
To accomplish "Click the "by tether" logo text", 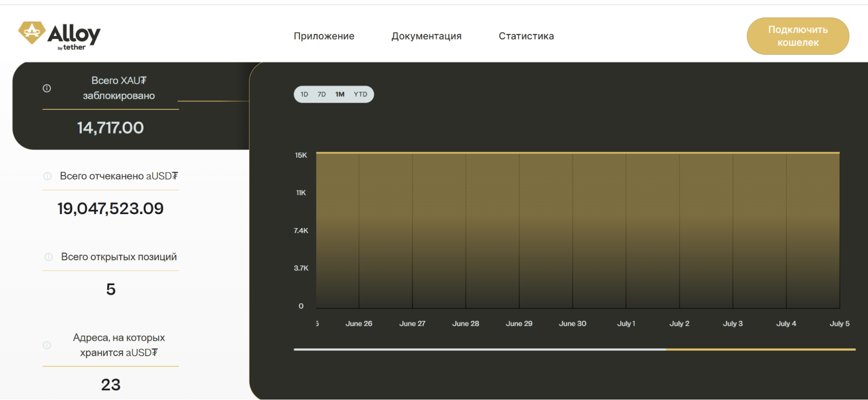I will pos(72,48).
